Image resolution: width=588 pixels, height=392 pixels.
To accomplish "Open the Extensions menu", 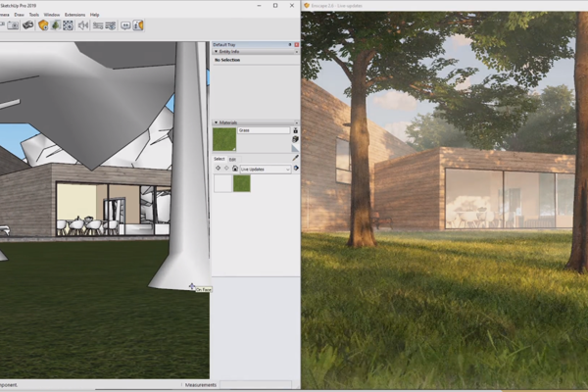I will pos(73,15).
